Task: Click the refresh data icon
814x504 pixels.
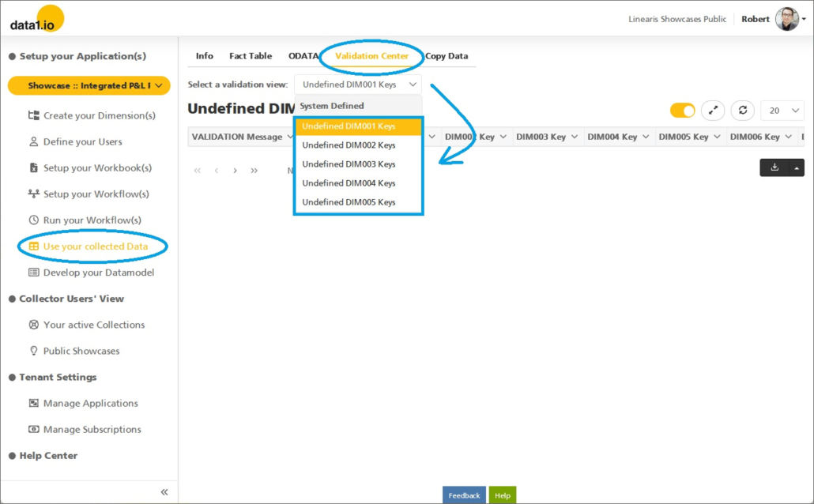Action: [x=742, y=111]
